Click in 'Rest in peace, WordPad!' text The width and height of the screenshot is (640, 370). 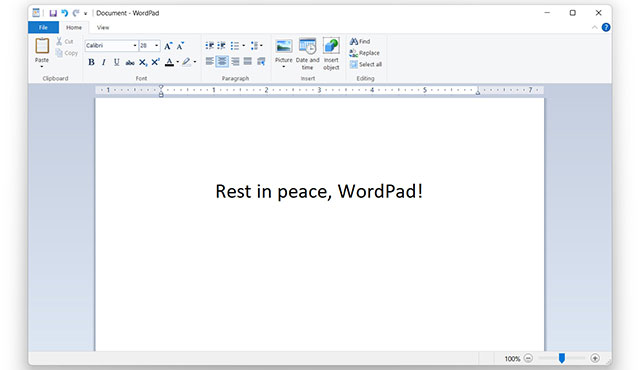(319, 191)
